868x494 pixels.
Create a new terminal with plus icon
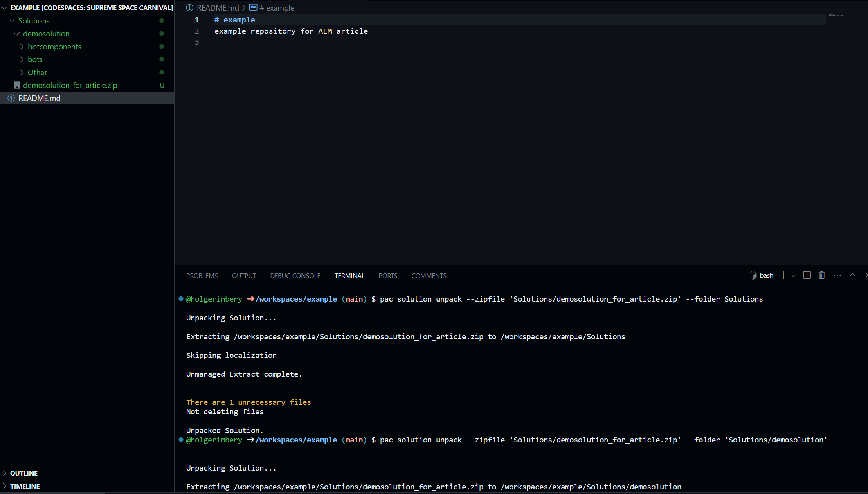point(783,275)
